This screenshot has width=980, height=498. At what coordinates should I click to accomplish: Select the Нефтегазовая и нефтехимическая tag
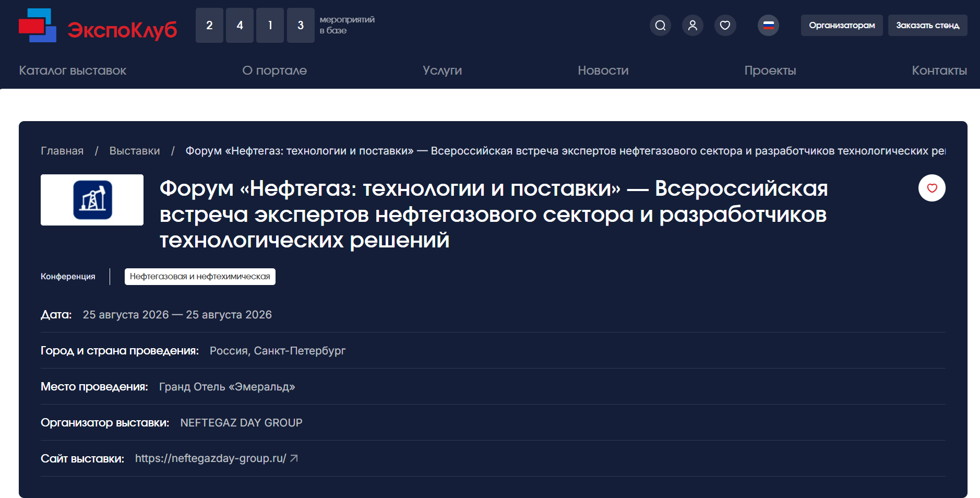click(200, 277)
